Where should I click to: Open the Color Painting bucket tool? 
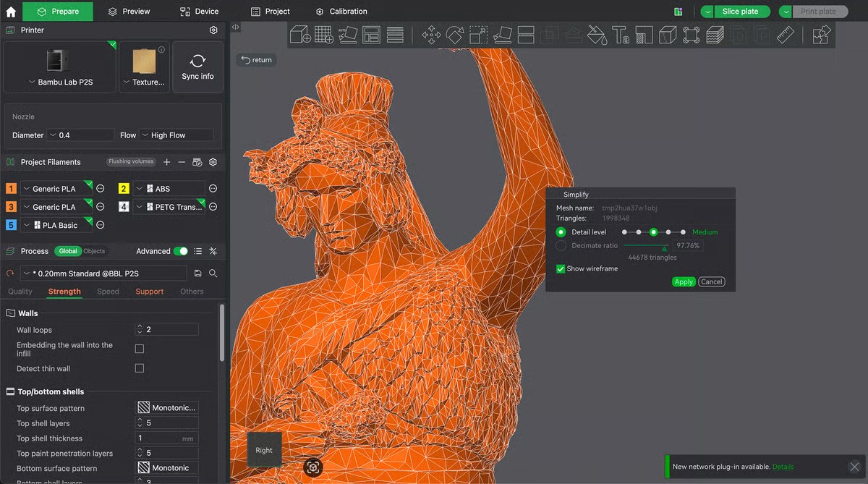(596, 35)
